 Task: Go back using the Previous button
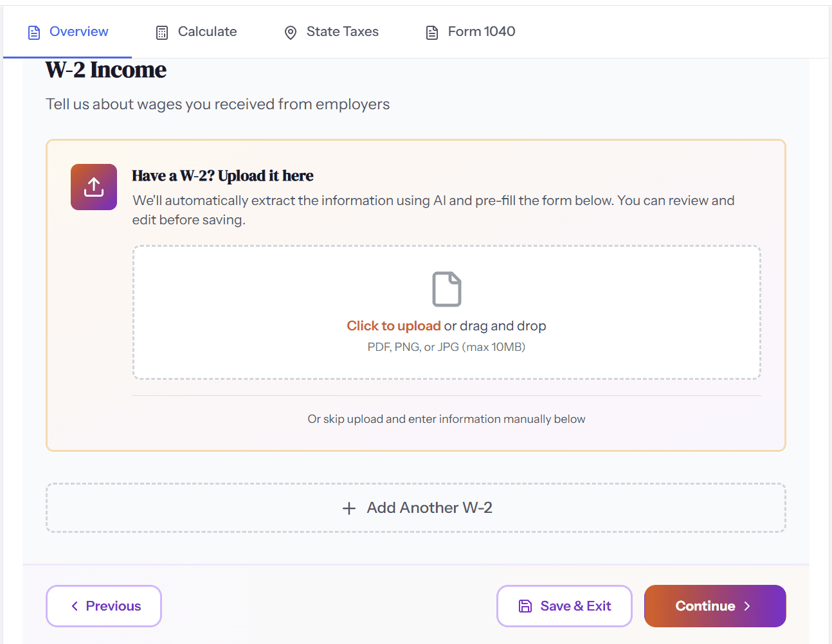(x=104, y=605)
